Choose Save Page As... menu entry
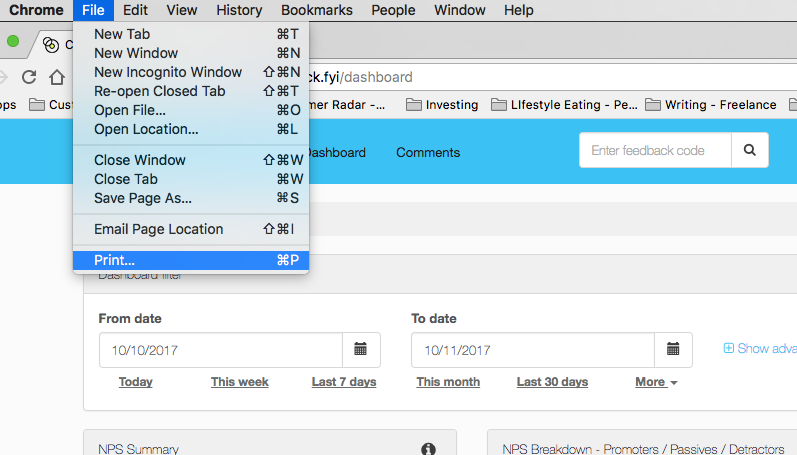The height and width of the screenshot is (455, 797). click(x=142, y=198)
